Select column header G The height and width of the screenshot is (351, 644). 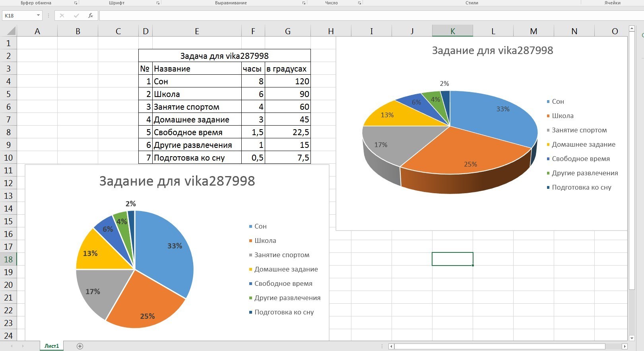pos(288,31)
